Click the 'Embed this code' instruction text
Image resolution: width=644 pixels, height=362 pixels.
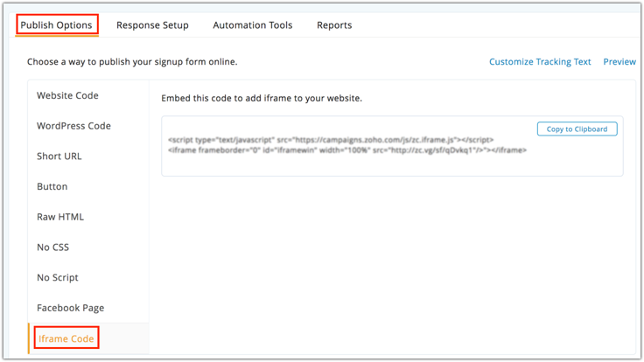(262, 98)
